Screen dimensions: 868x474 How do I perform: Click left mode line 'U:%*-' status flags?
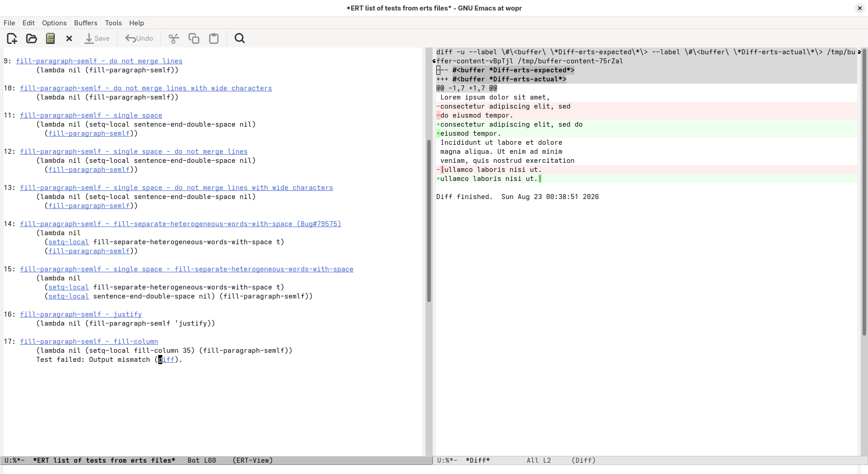[x=14, y=460]
